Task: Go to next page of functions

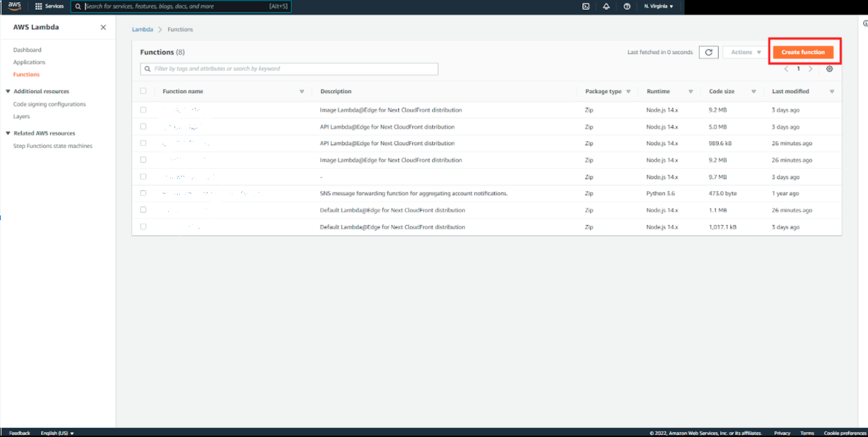Action: point(810,69)
